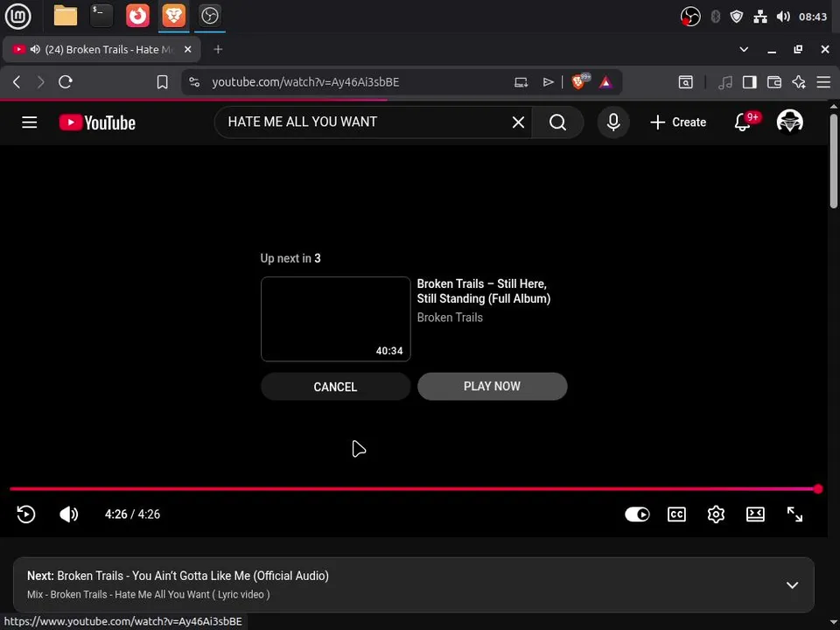Expand the Next mix playlist panel
The image size is (840, 630).
pos(793,585)
